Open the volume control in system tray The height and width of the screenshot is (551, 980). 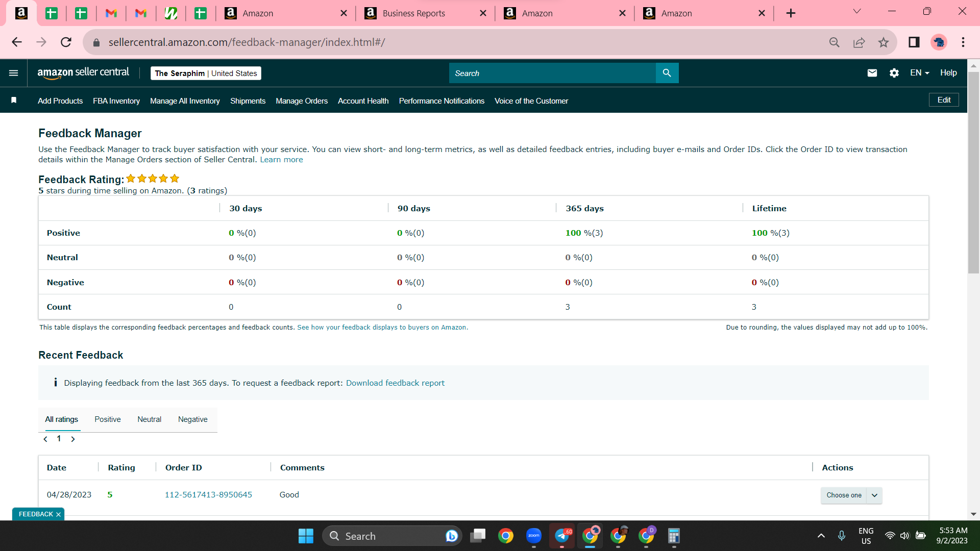pyautogui.click(x=904, y=536)
